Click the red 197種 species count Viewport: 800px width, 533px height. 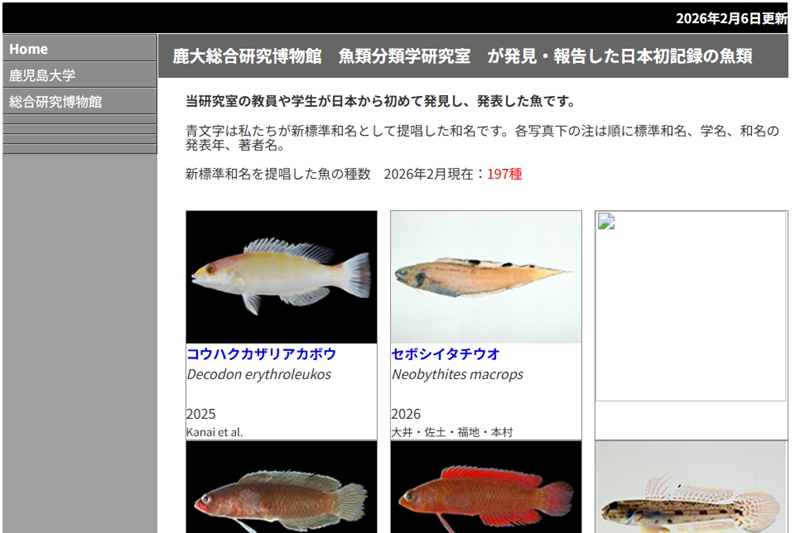point(504,174)
